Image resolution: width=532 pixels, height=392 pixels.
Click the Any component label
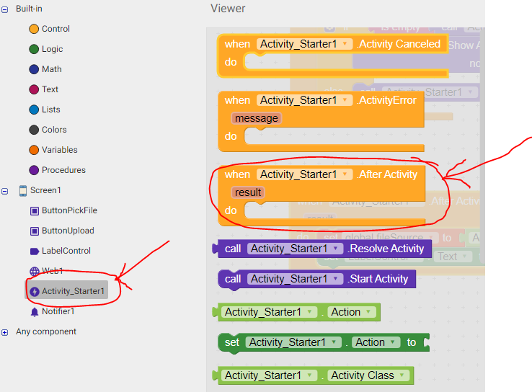pyautogui.click(x=46, y=331)
